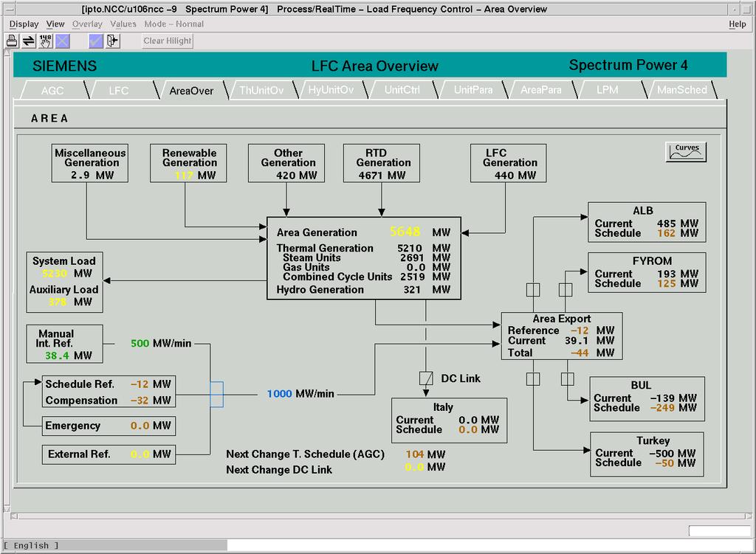Click the DC Link switch symbol

click(426, 378)
